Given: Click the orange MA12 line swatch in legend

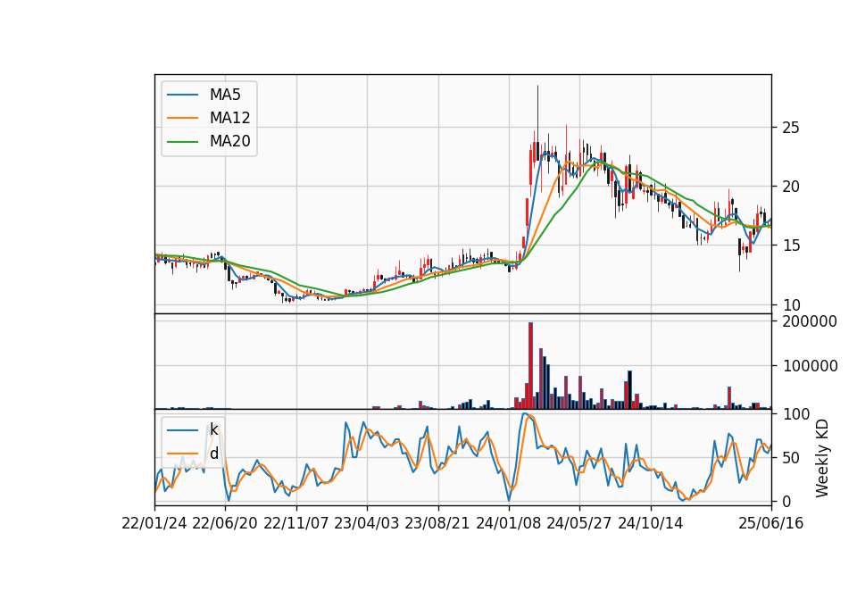Looking at the screenshot, I should pos(182,118).
